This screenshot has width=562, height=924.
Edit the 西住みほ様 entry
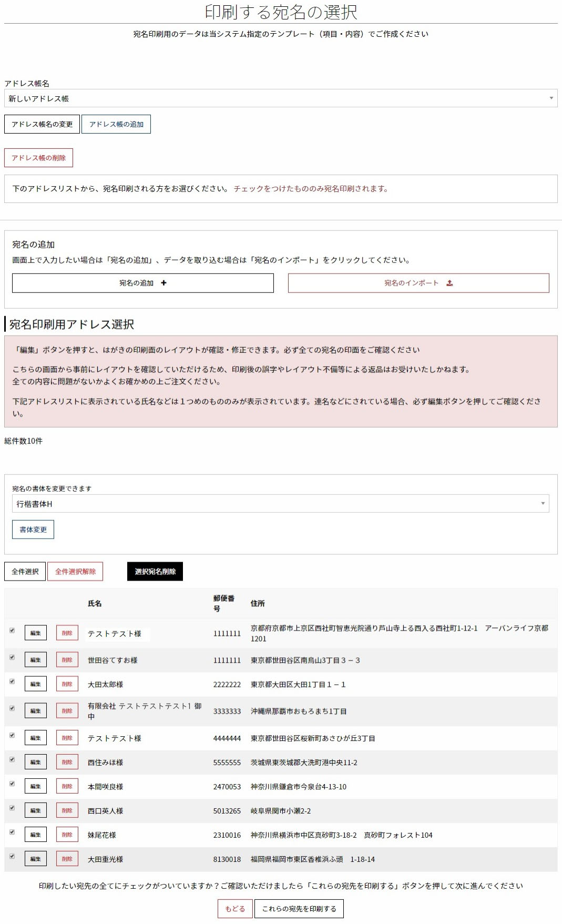click(36, 762)
